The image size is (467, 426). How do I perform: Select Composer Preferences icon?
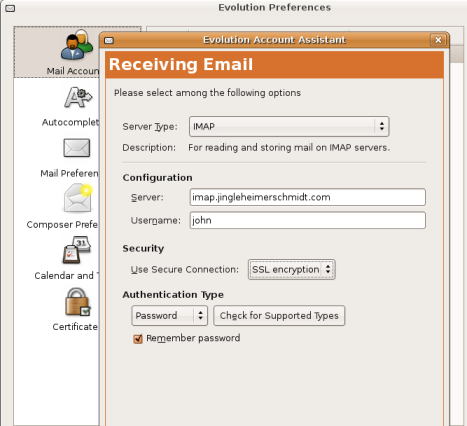78,198
